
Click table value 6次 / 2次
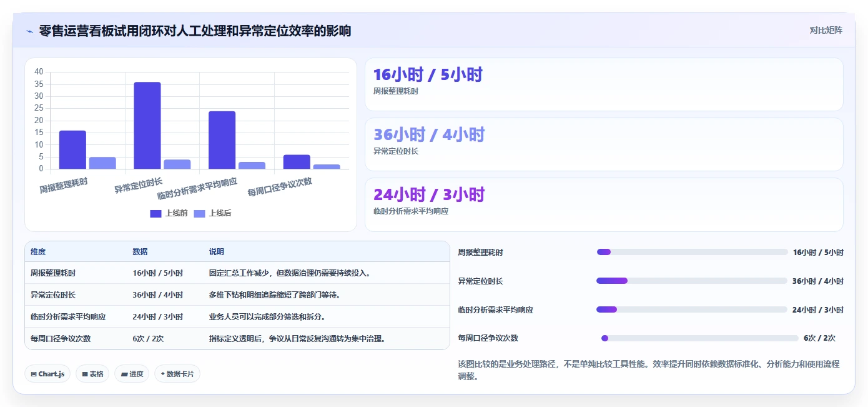tap(148, 339)
